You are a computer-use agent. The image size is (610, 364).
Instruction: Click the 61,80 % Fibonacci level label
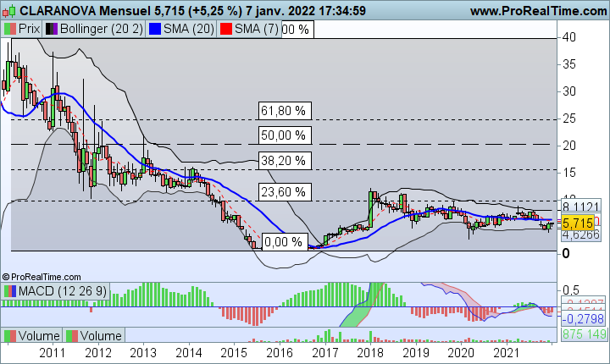[x=285, y=111]
